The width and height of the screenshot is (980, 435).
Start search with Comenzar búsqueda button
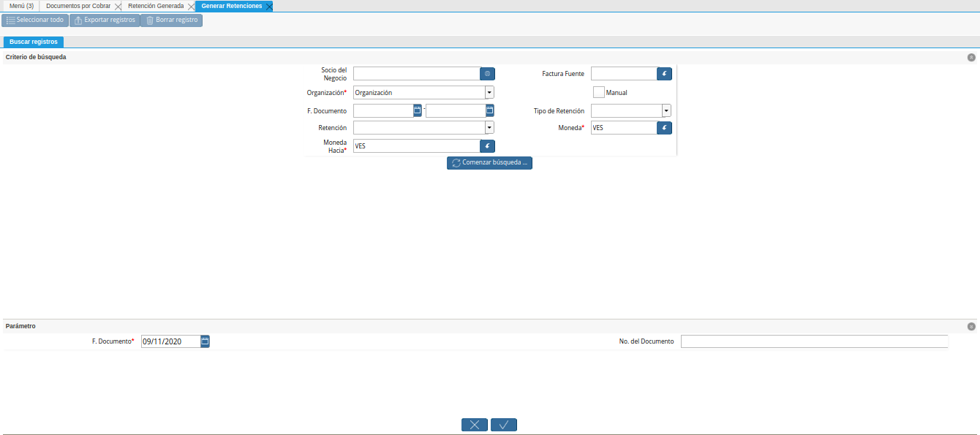click(489, 163)
